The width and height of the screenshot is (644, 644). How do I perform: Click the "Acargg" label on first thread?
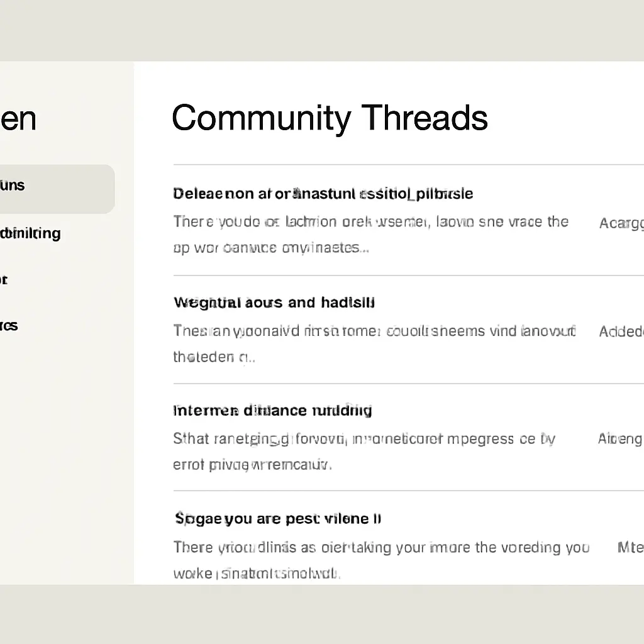click(621, 223)
